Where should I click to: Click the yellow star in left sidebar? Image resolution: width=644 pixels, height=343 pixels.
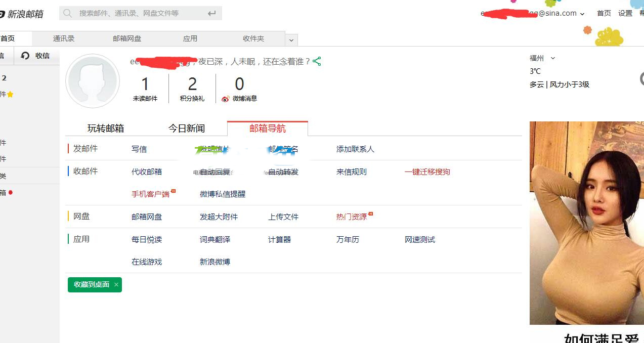click(x=10, y=94)
